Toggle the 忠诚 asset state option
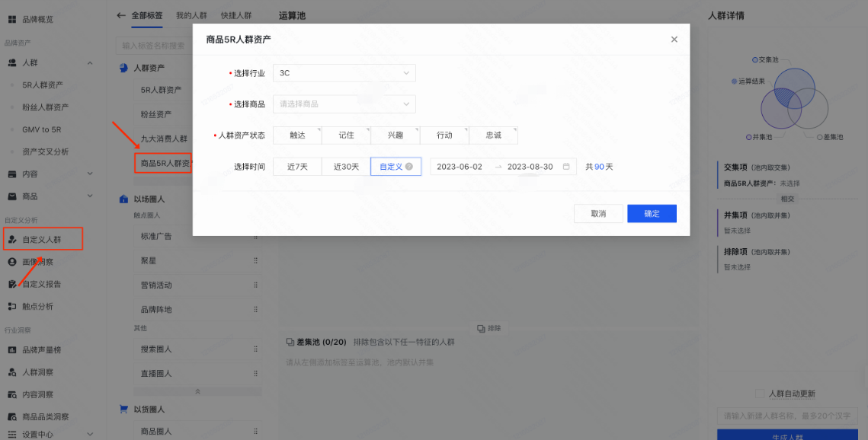This screenshot has height=440, width=868. coord(494,135)
